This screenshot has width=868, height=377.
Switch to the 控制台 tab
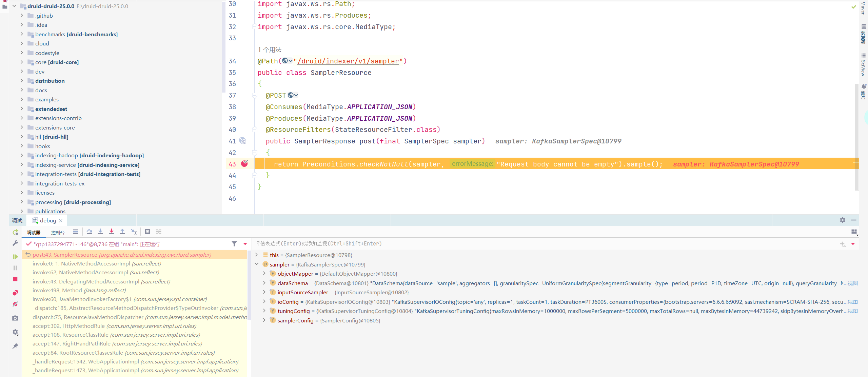click(x=58, y=232)
